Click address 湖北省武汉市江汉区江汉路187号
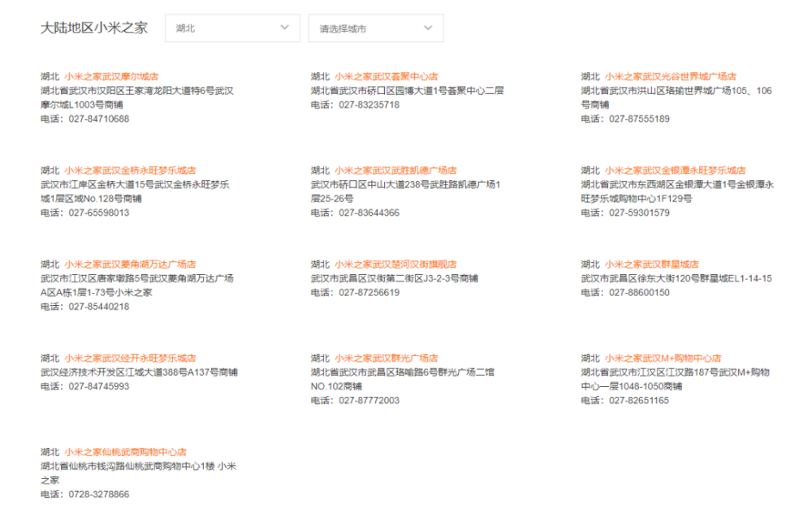 [x=676, y=380]
